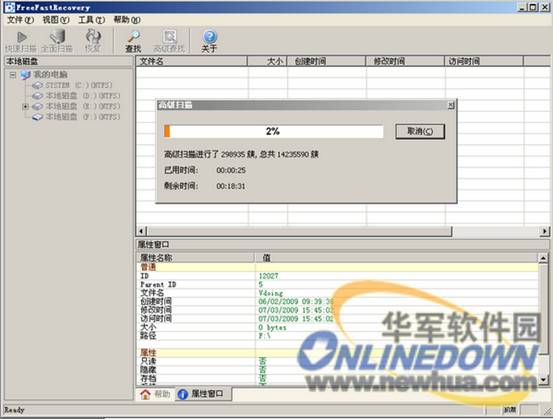The height and width of the screenshot is (419, 553).
Task: Click file list scroll-right arrow
Action: (545, 231)
